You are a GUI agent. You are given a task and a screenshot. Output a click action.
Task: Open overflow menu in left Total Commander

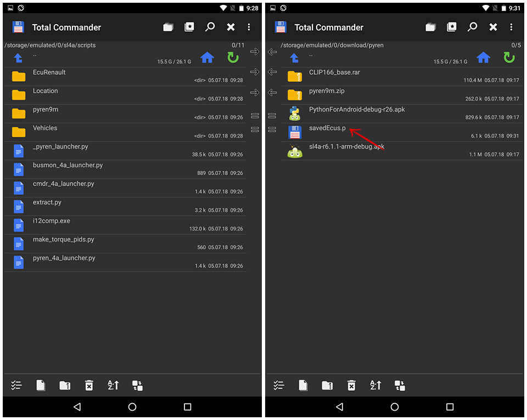[249, 27]
